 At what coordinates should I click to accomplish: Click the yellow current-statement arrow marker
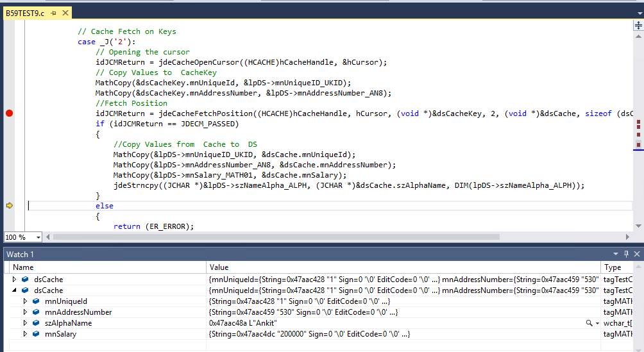(10, 205)
